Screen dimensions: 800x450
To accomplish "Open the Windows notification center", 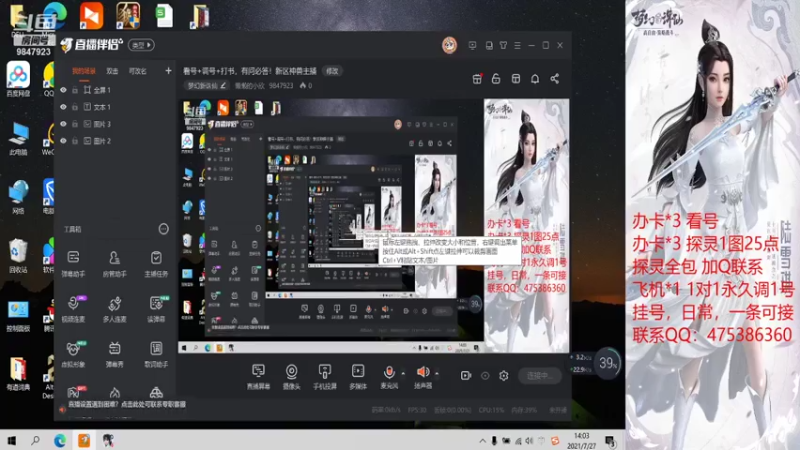I will coord(610,440).
